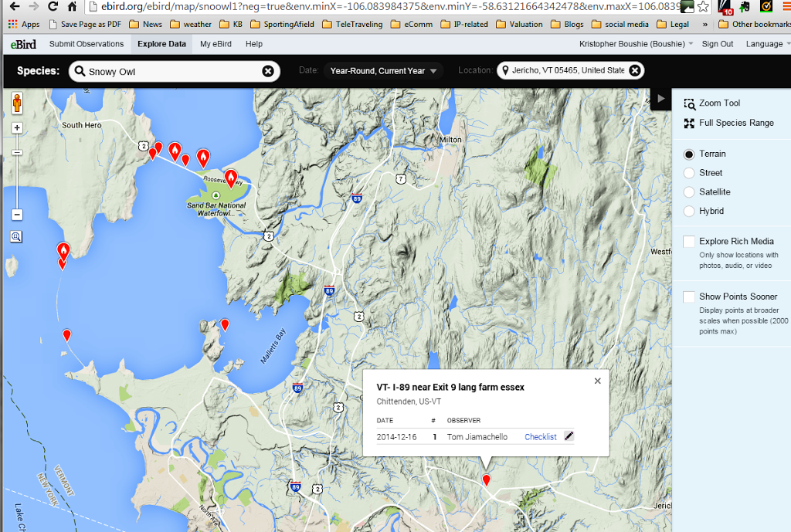Viewport: 791px width, 532px height.
Task: Edit the Tom Jiamachello observation with pencil
Action: (569, 436)
